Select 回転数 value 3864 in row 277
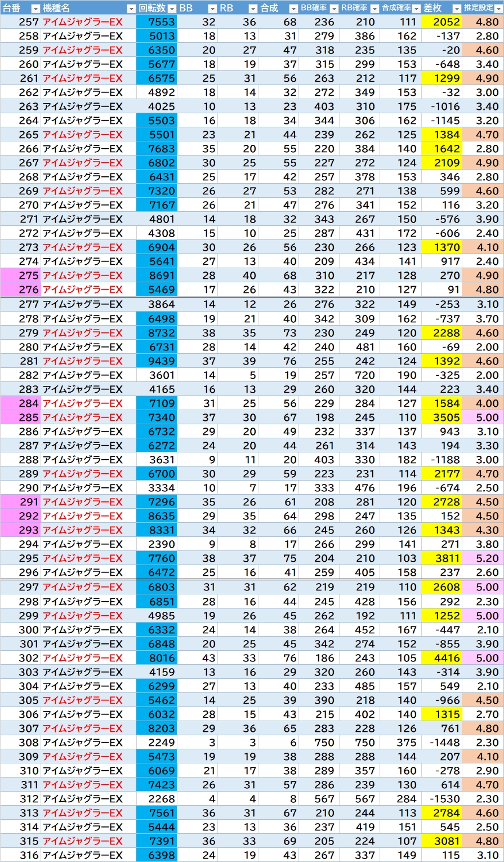 157,305
